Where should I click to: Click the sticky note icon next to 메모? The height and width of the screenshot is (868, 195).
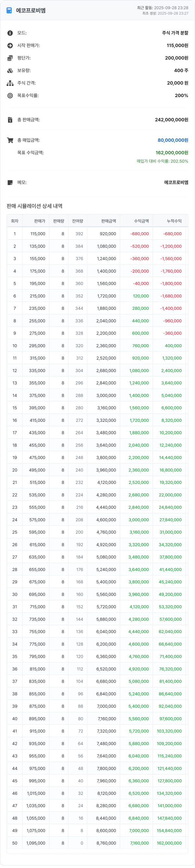coord(10,183)
